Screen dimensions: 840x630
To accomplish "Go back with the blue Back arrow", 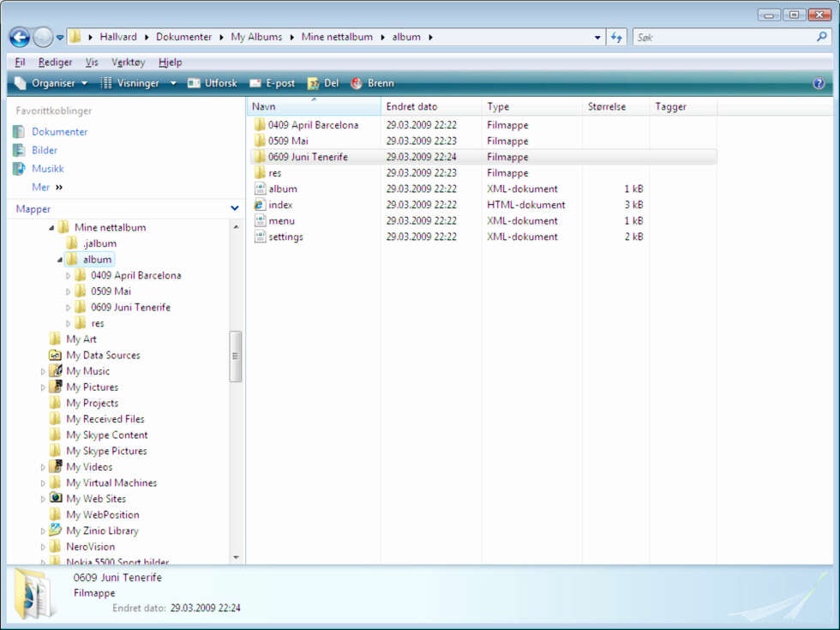I will 20,38.
